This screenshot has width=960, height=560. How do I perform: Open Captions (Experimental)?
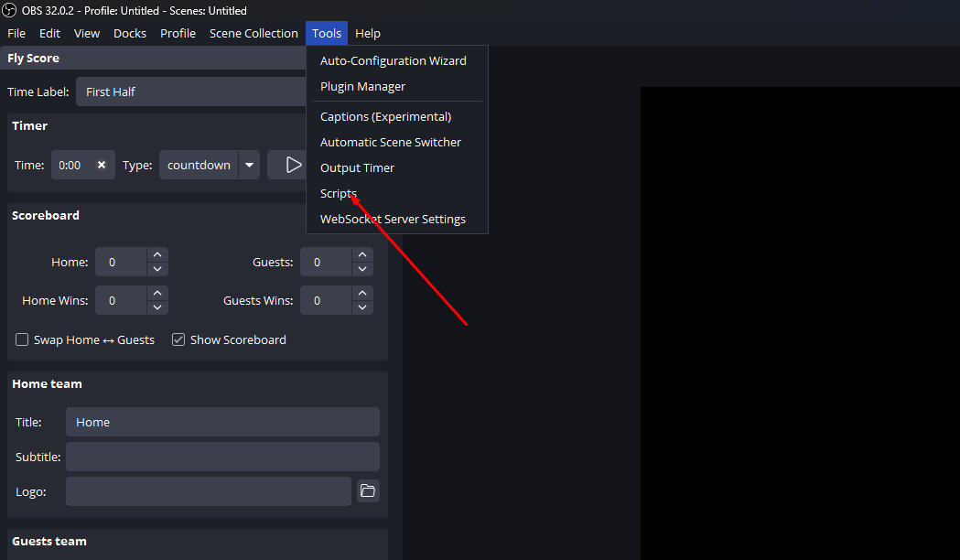pos(385,116)
